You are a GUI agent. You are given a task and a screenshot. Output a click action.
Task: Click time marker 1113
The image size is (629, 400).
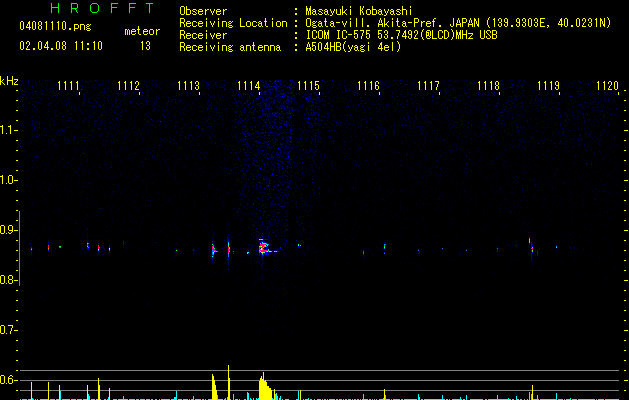(x=189, y=86)
